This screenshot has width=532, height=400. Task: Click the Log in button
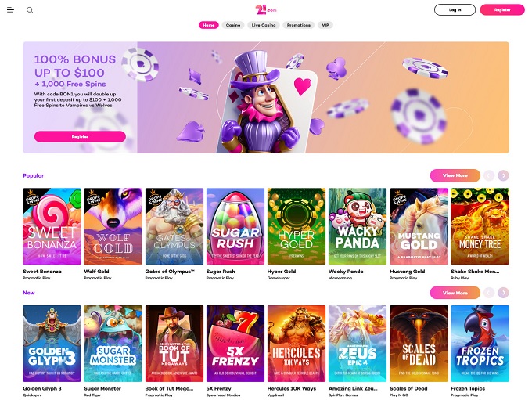tap(455, 10)
